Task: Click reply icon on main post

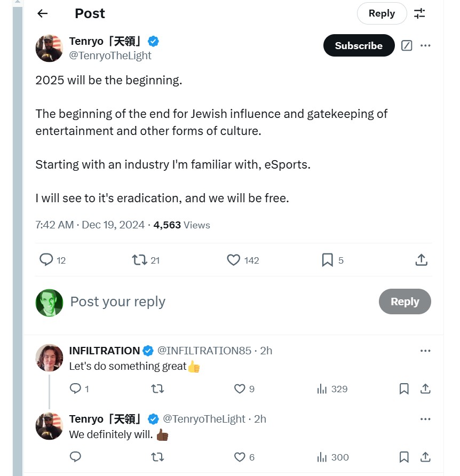Action: (x=47, y=260)
